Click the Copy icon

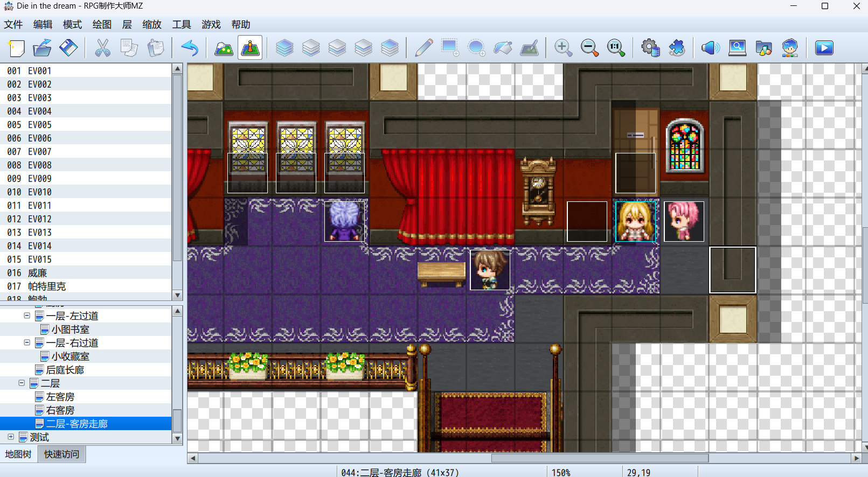point(129,48)
